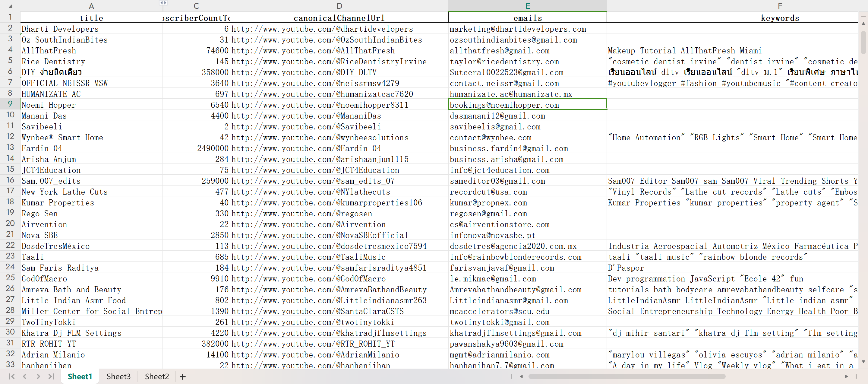Expand hidden column B indicator

[163, 3]
